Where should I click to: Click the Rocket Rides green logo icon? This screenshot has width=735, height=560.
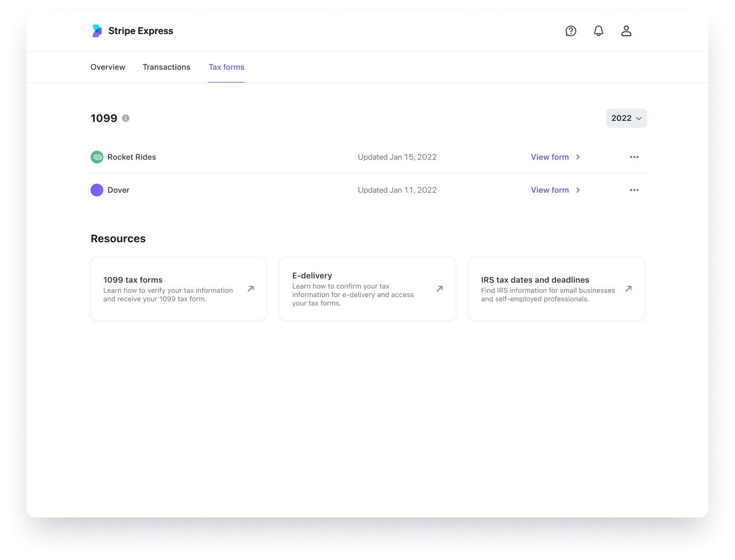pos(97,157)
